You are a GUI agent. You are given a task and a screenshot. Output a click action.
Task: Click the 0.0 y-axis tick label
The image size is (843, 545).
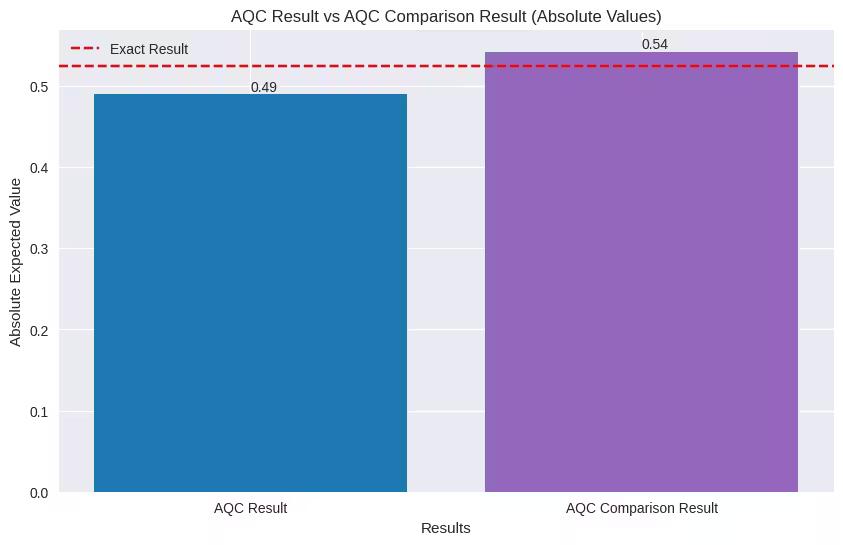tap(40, 493)
